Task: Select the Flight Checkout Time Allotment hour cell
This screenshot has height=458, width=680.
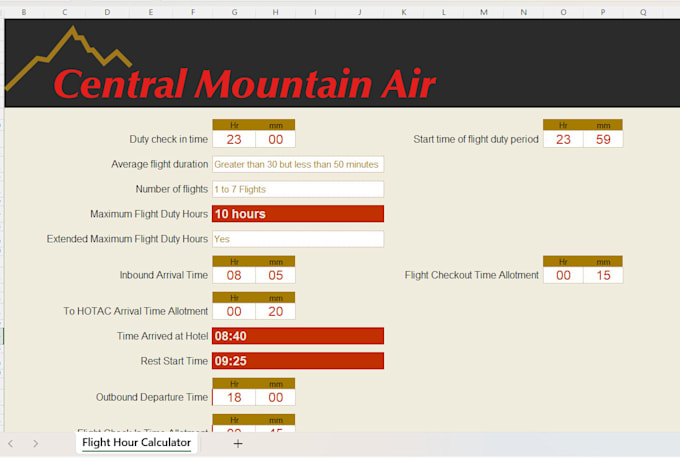Action: (x=563, y=275)
